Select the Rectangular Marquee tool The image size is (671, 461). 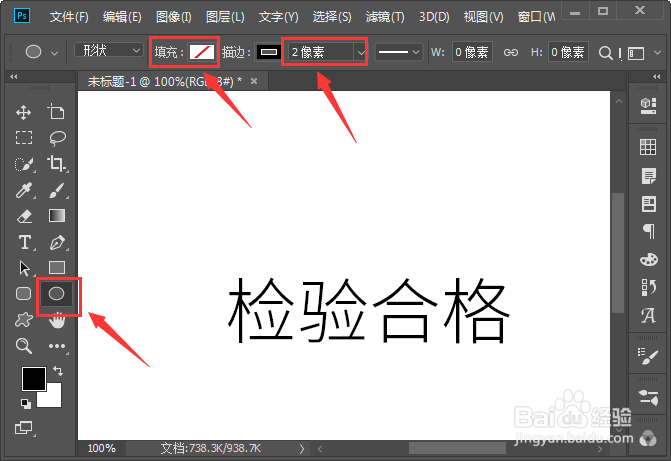coord(24,138)
